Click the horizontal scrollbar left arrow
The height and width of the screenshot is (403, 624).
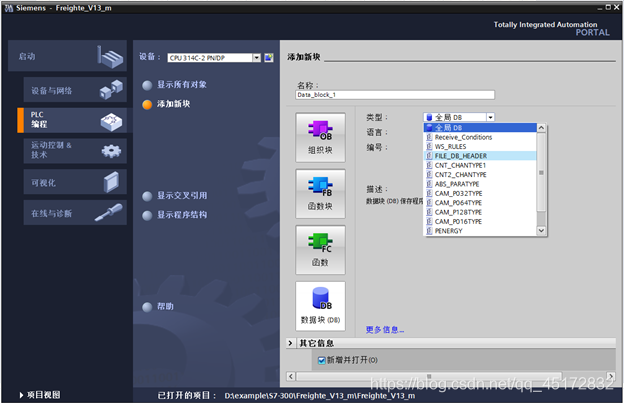291,376
